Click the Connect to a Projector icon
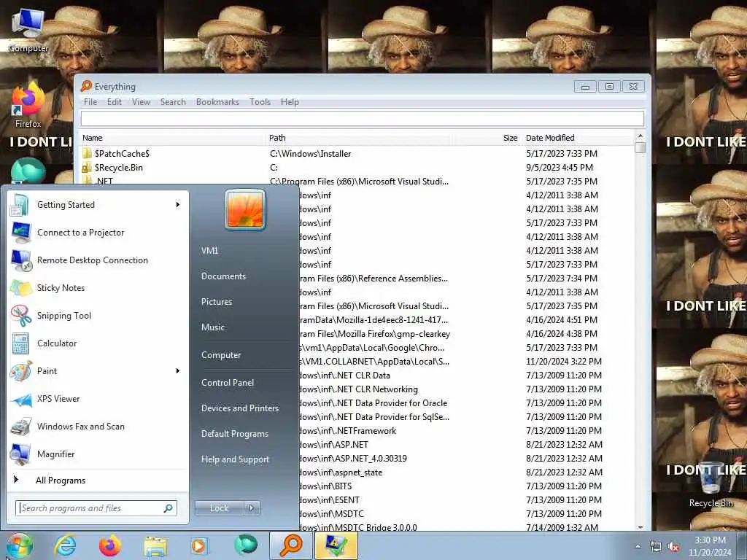 coord(20,233)
